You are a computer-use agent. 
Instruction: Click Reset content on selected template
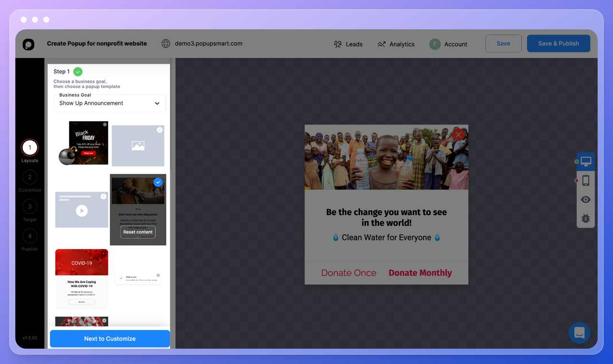138,232
